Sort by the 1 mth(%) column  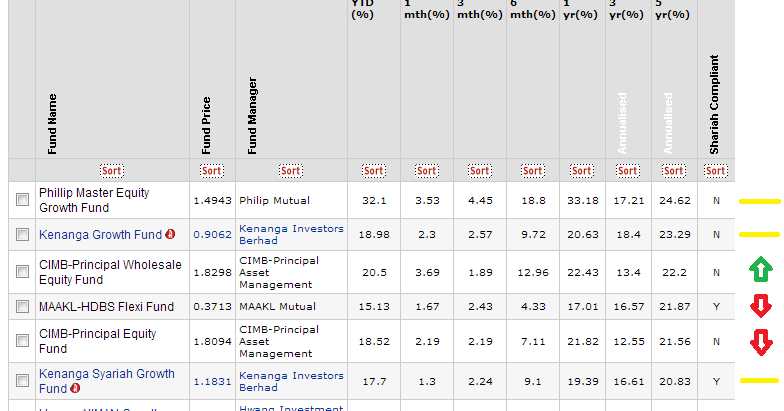pyautogui.click(x=426, y=171)
